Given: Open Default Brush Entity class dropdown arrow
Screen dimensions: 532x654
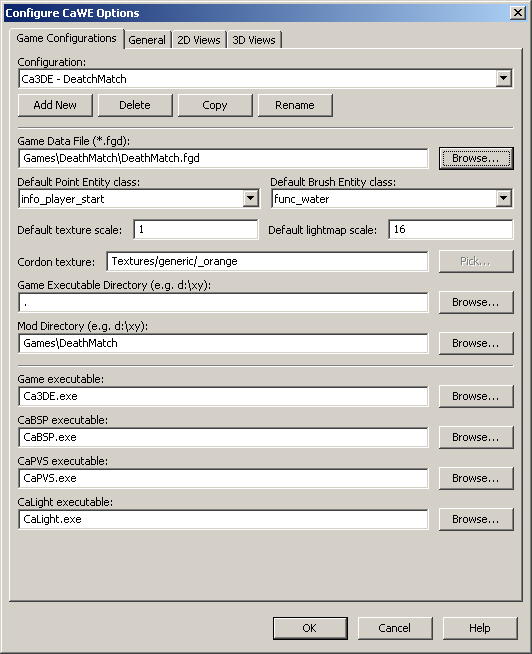Looking at the screenshot, I should [x=504, y=199].
